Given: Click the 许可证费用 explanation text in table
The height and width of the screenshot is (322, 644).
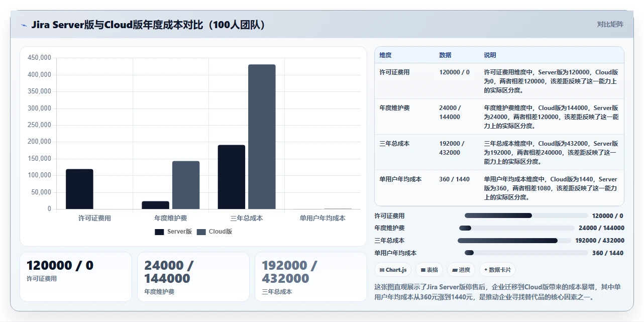Looking at the screenshot, I should (x=551, y=81).
